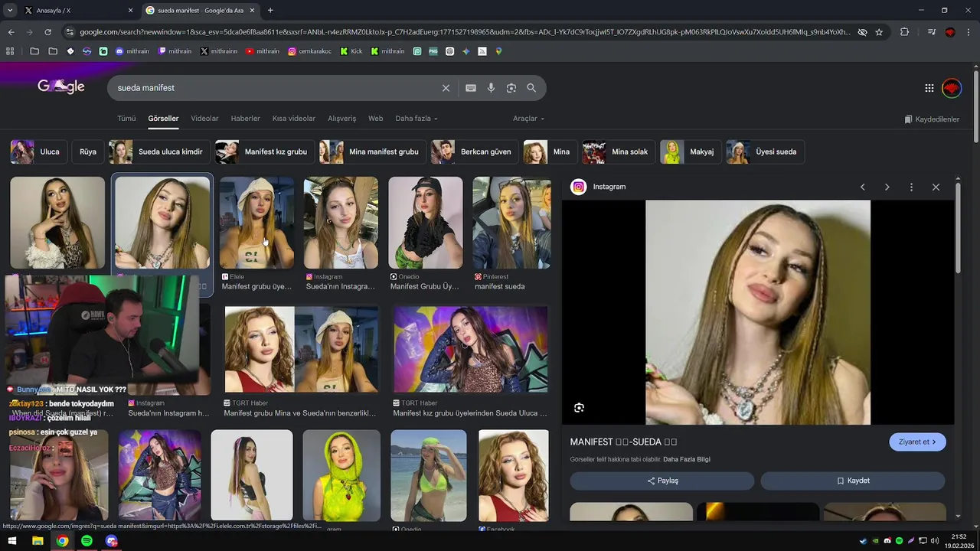980x551 pixels.
Task: Open tab search dropdown arrow
Action: coord(10,10)
